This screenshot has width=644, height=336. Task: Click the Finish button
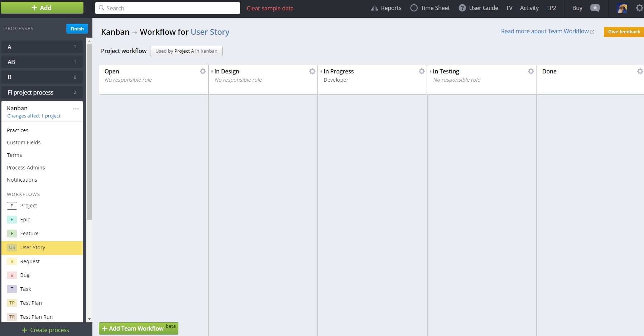click(77, 29)
